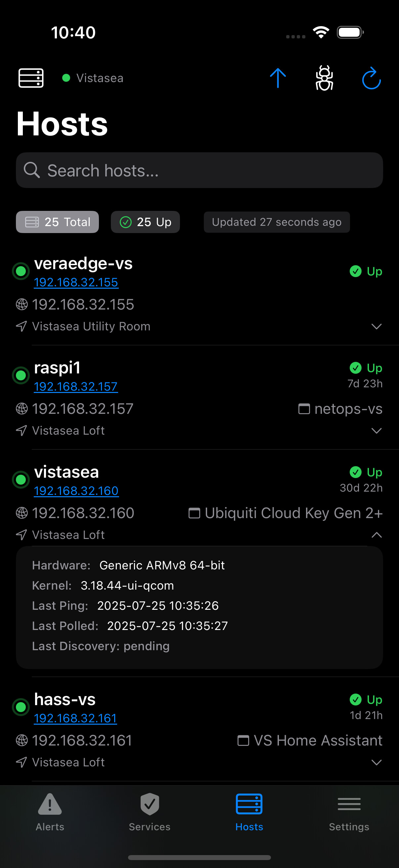Tap the blue upward arrow icon
Screen dimensions: 399x868
(278, 78)
